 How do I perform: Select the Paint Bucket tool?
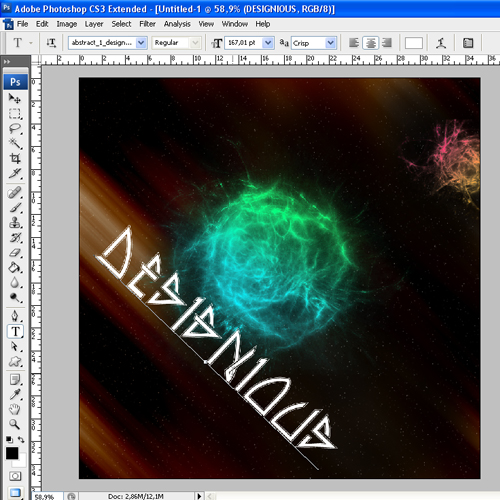[x=15, y=268]
